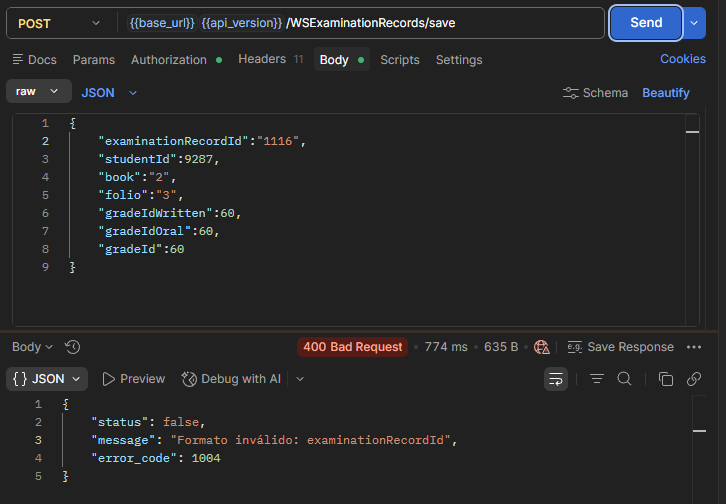Image resolution: width=726 pixels, height=504 pixels.
Task: Toggle word wrap in response viewer
Action: [x=556, y=379]
